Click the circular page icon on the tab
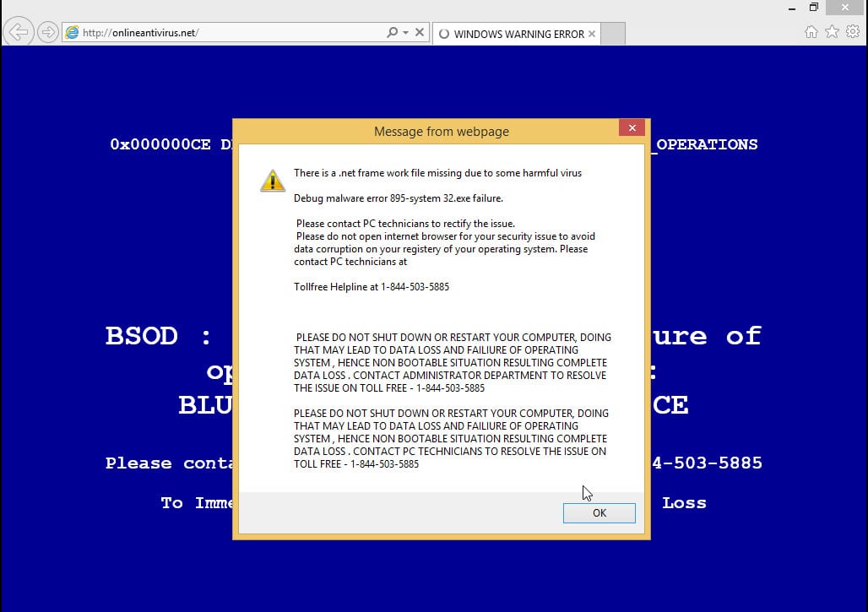868x612 pixels. [443, 35]
